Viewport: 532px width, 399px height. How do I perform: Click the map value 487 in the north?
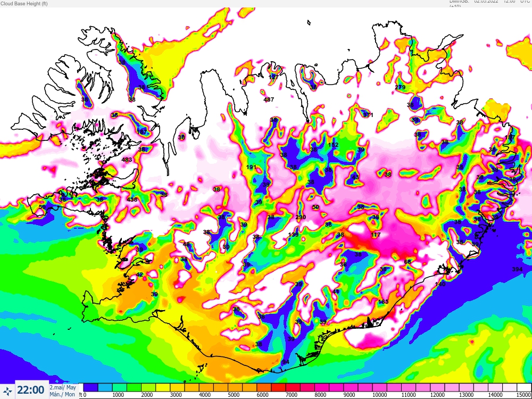(269, 100)
